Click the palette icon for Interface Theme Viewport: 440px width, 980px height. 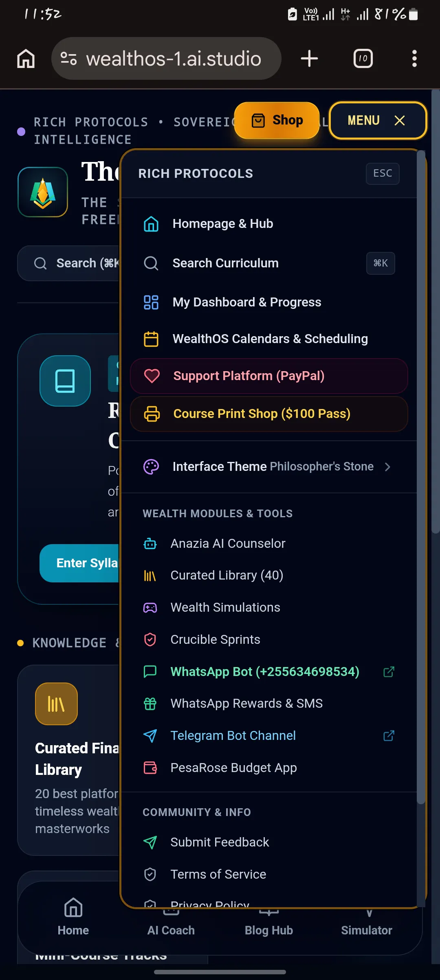[x=151, y=467]
